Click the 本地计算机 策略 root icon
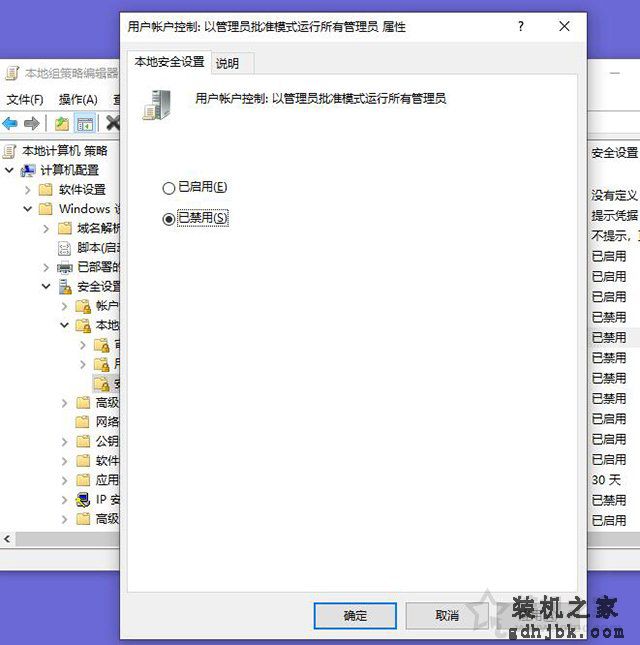 pos(9,151)
